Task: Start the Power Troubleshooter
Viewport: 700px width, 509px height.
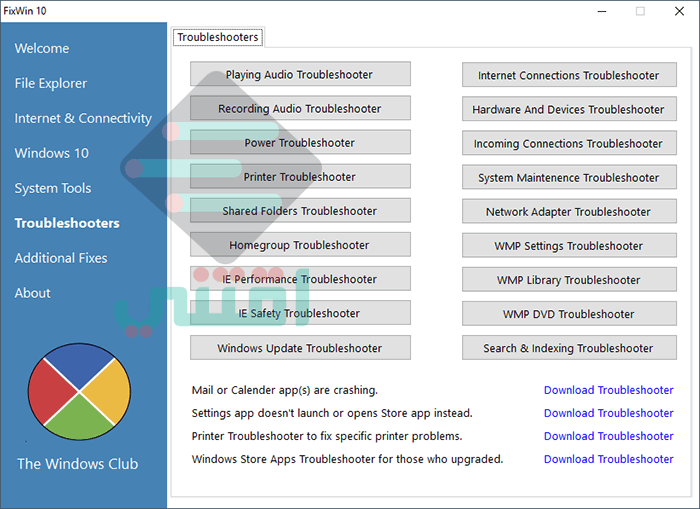Action: tap(300, 142)
